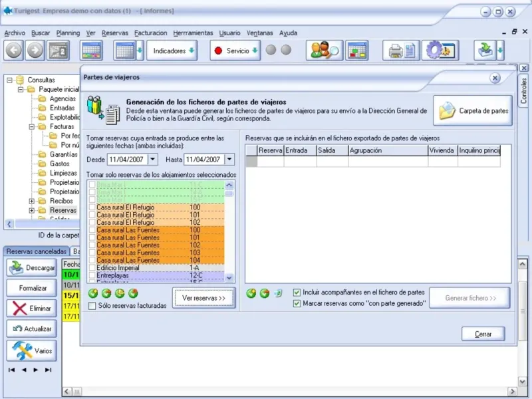Click Generar fichero button
The width and height of the screenshot is (532, 399).
(x=470, y=298)
